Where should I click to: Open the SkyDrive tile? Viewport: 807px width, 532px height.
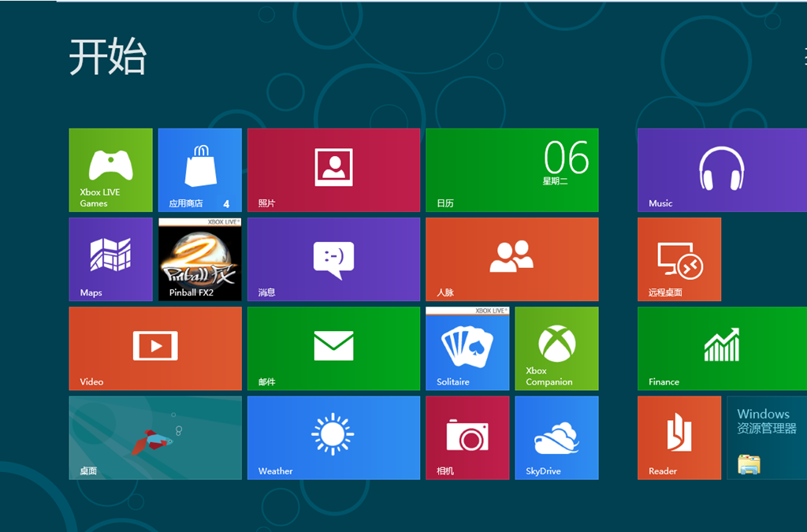tap(557, 438)
